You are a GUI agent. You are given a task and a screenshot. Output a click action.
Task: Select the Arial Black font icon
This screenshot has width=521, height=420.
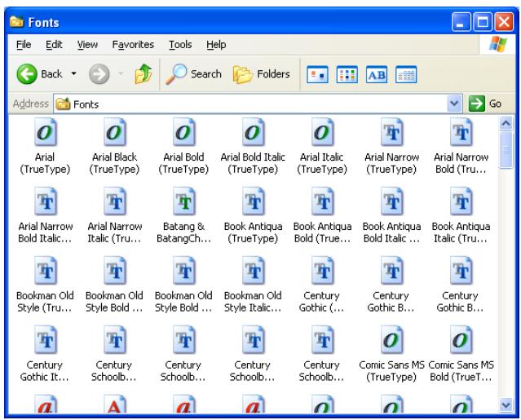coord(115,132)
